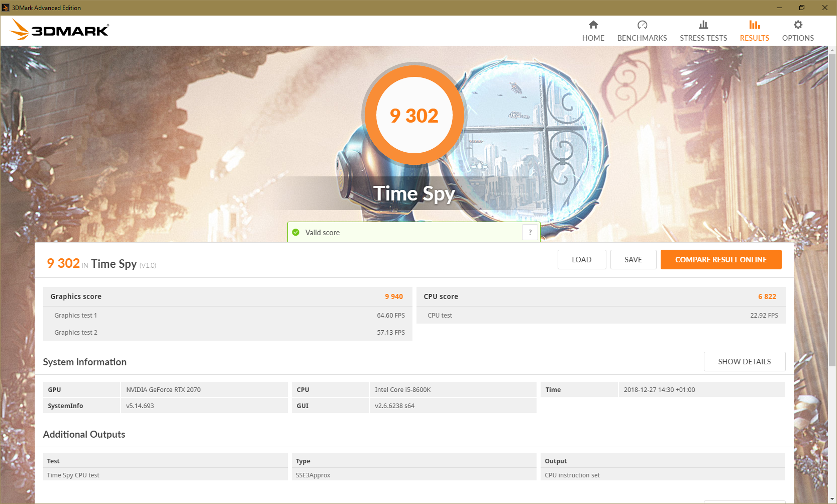Image resolution: width=837 pixels, height=504 pixels.
Task: Click the scrollbar up arrow
Action: click(832, 50)
